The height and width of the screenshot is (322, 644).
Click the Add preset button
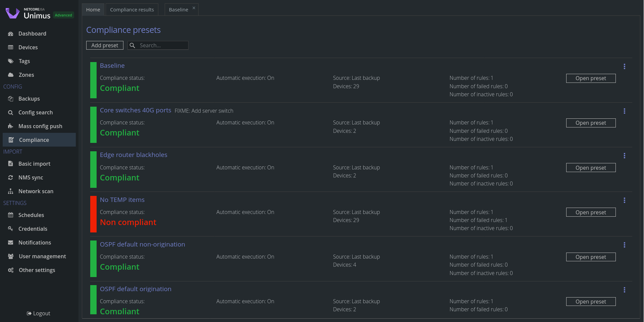tap(105, 45)
